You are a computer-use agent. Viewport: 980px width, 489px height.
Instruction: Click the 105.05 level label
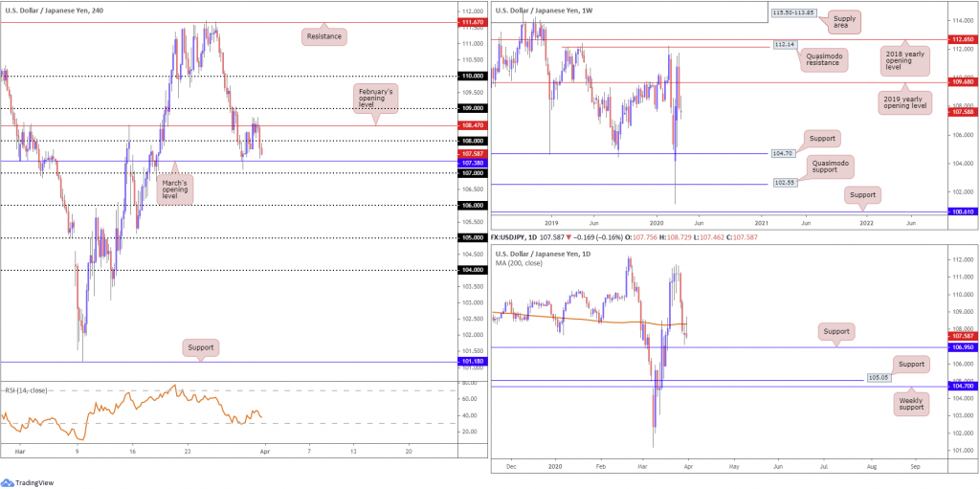877,378
